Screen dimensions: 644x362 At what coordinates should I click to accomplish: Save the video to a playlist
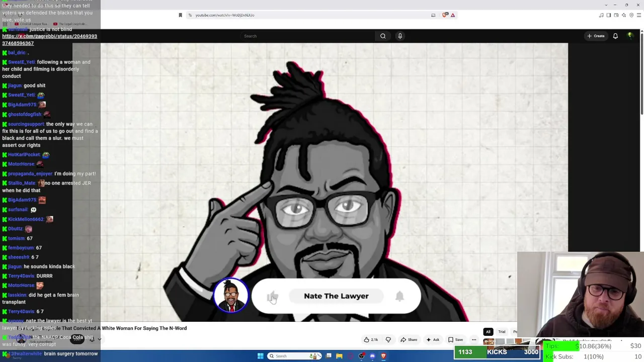[455, 340]
